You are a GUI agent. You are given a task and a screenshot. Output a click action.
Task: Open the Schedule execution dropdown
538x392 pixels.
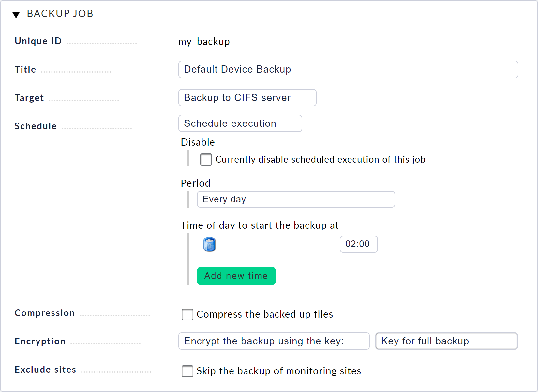pyautogui.click(x=240, y=123)
